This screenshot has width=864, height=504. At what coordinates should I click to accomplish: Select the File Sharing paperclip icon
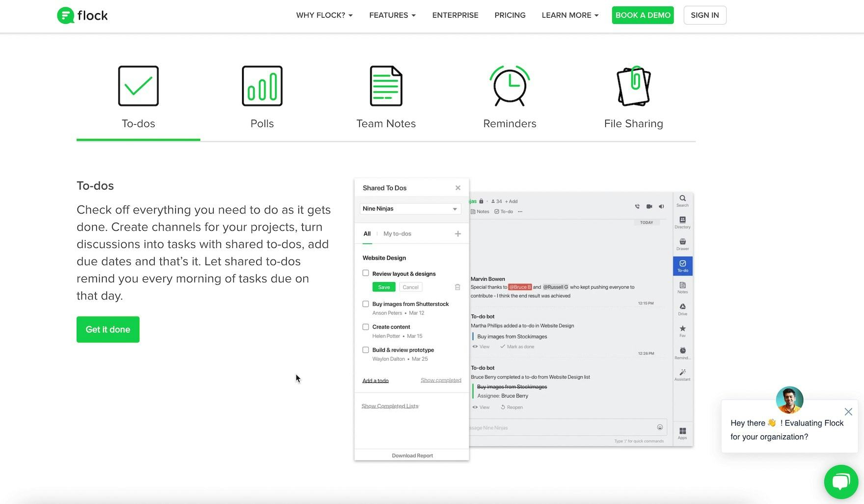tap(633, 86)
